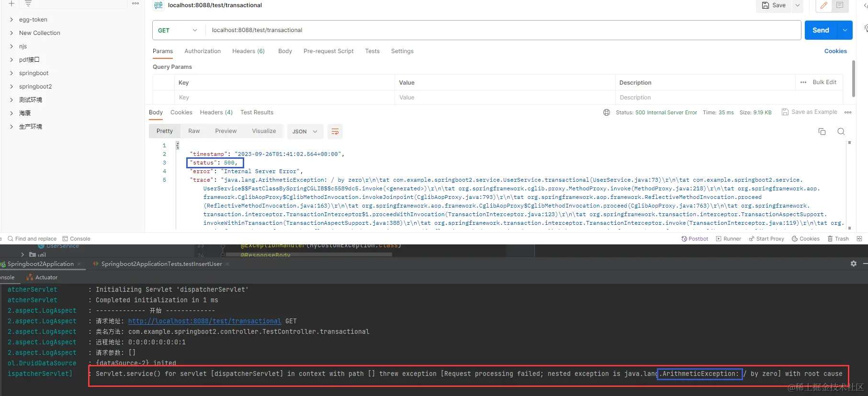Select the testInsertUser run tab
Image resolution: width=868 pixels, height=396 pixels.
[x=161, y=264]
